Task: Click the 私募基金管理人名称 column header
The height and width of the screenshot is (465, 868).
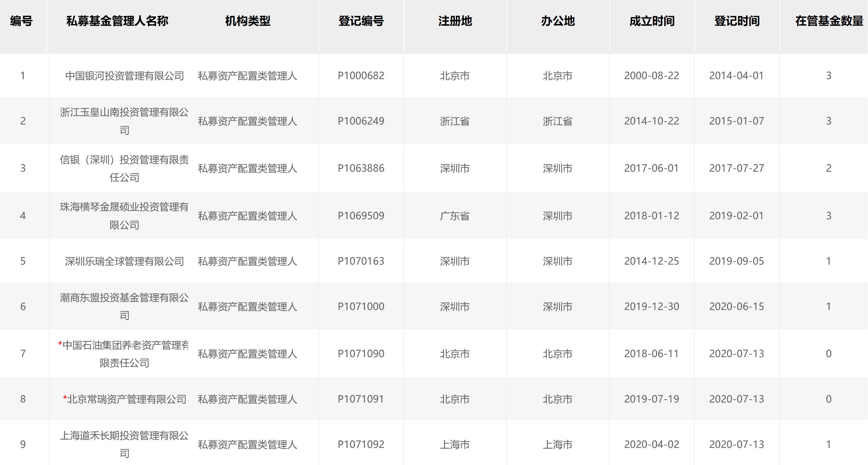Action: 117,21
